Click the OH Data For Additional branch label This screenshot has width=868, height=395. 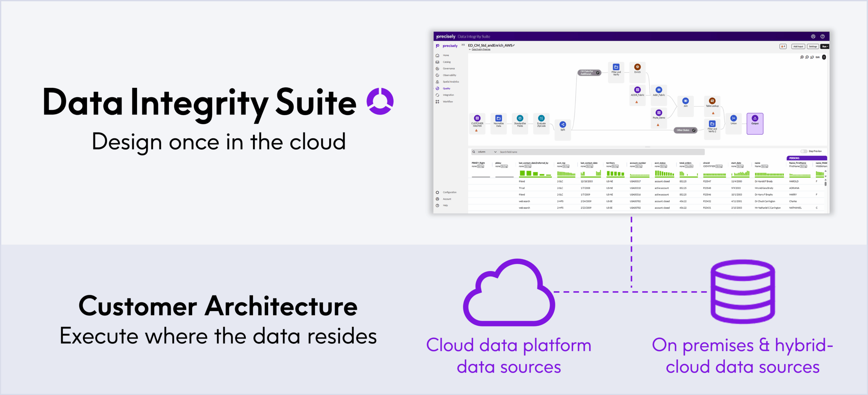click(x=589, y=73)
